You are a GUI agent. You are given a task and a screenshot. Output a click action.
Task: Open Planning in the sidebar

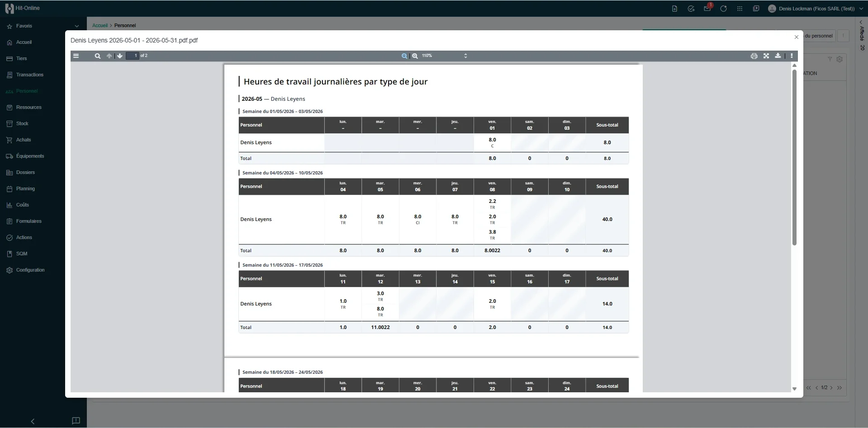(x=25, y=189)
